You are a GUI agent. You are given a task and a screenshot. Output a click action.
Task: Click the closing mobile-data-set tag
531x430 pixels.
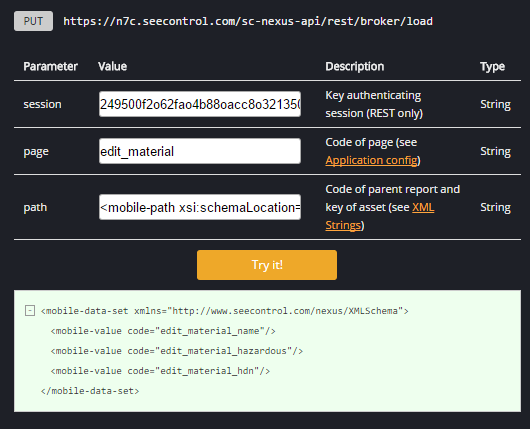click(x=90, y=391)
